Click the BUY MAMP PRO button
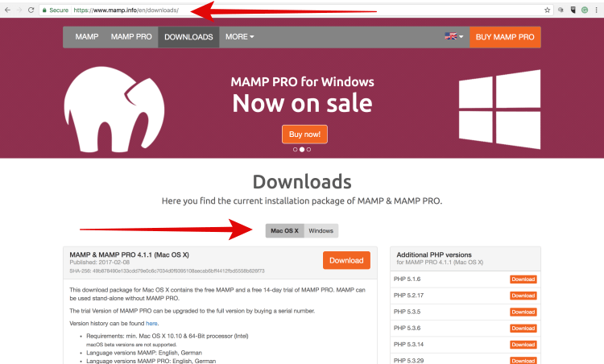 (505, 37)
